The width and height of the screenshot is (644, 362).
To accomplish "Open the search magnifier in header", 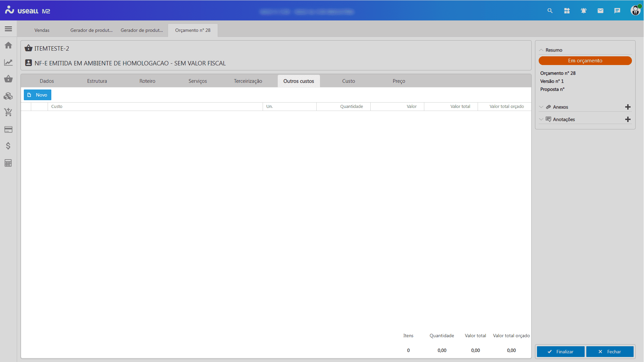I will [x=550, y=11].
